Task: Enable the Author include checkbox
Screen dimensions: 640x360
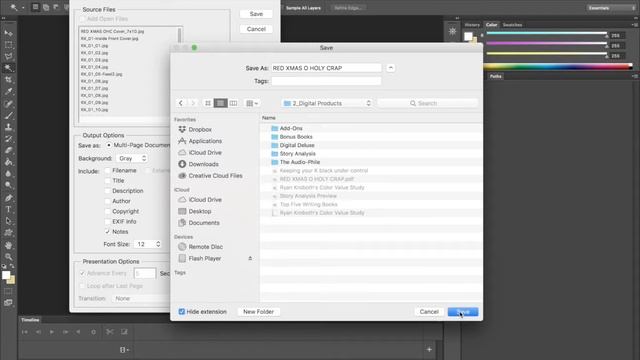Action: [108, 201]
